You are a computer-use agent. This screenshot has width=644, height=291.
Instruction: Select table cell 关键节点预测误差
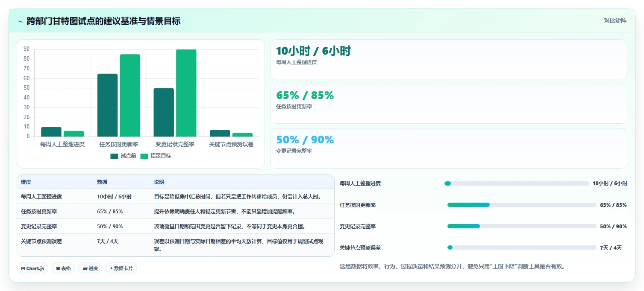[41, 241]
